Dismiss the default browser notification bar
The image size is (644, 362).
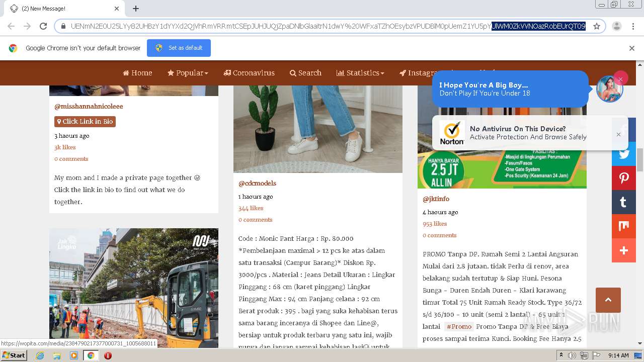[632, 48]
